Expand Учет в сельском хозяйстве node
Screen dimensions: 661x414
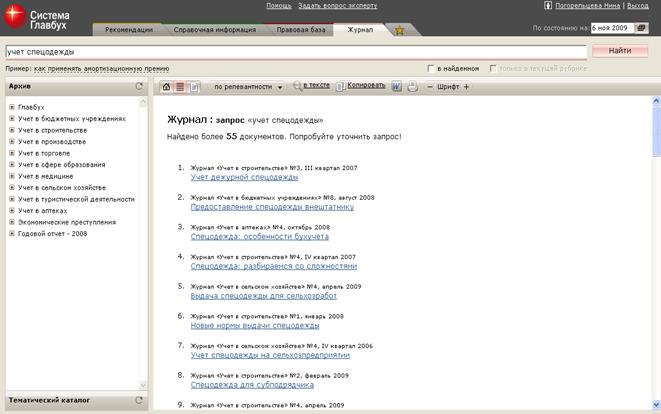tap(12, 187)
